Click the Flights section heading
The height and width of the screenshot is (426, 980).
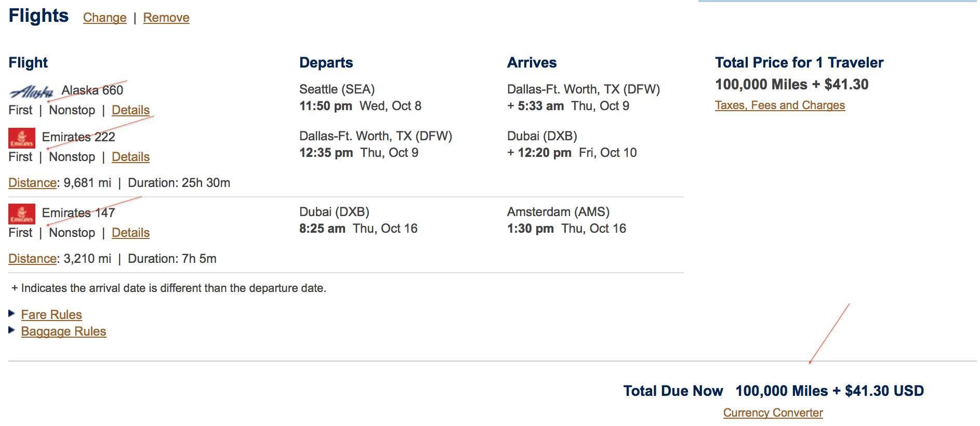[x=38, y=16]
